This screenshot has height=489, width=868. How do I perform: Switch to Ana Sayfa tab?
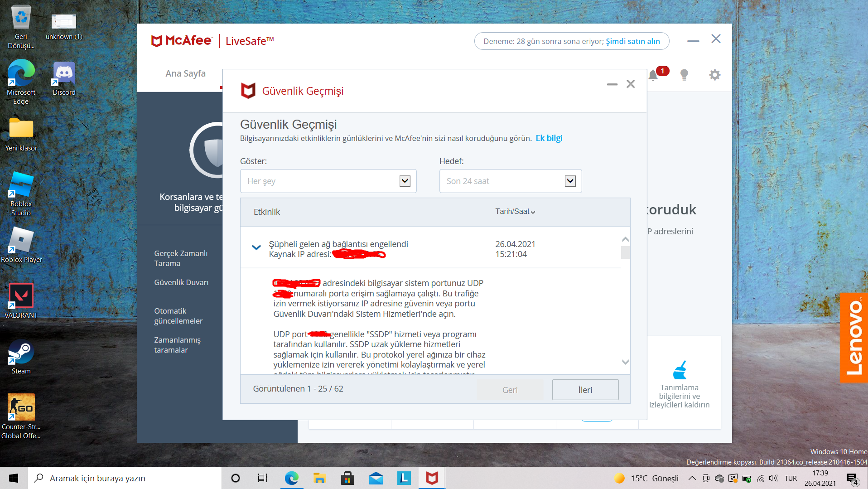[x=185, y=73]
